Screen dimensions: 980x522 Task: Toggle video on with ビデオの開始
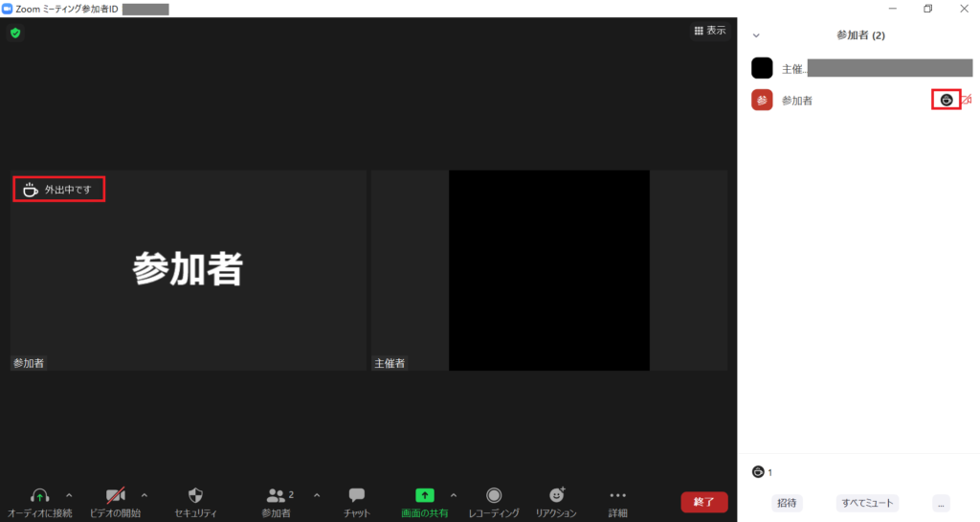pos(116,501)
